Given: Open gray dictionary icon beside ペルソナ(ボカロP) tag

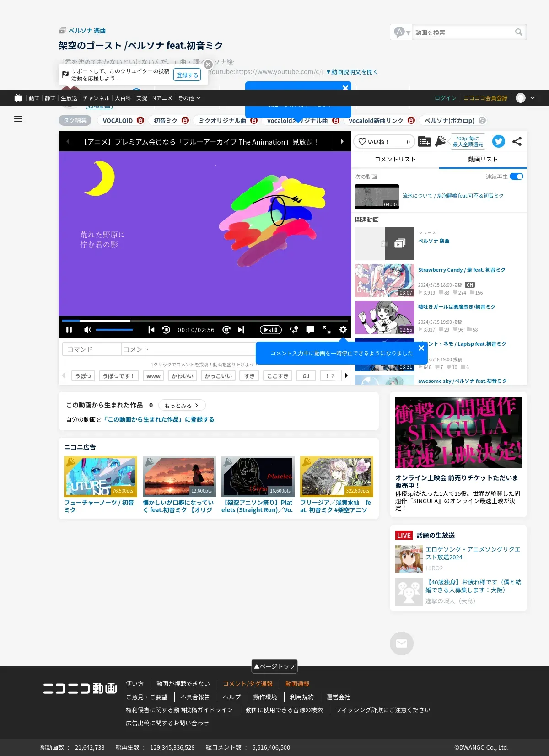Looking at the screenshot, I should click(x=482, y=120).
